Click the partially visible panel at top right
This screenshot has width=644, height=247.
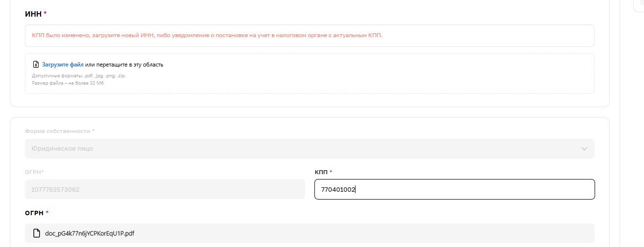tap(638, 5)
